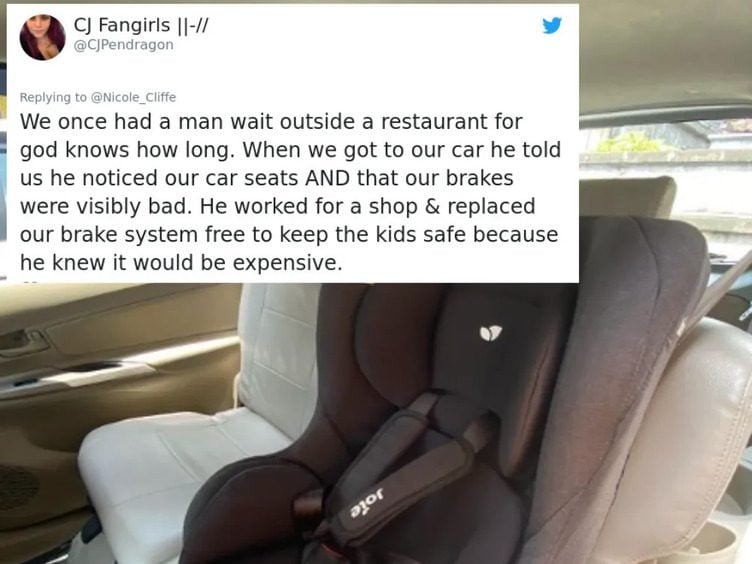Click the vehicle seat headrest behind tweet
Viewport: 752px width, 564px height.
(627, 197)
